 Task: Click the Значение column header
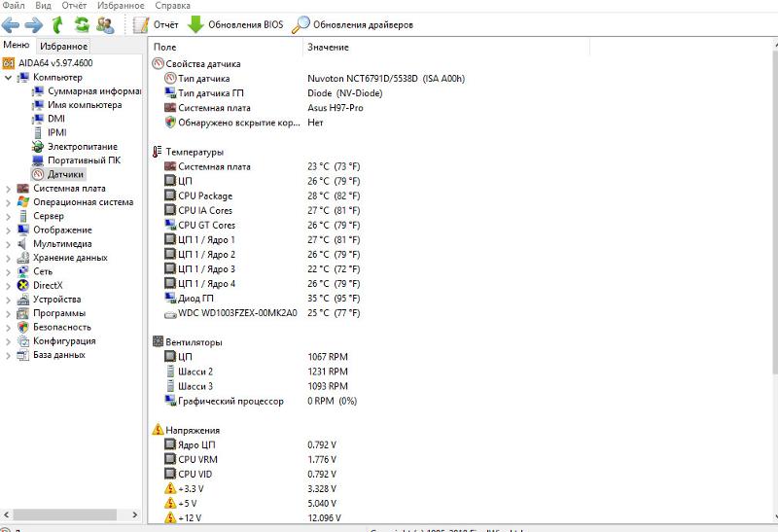[328, 48]
